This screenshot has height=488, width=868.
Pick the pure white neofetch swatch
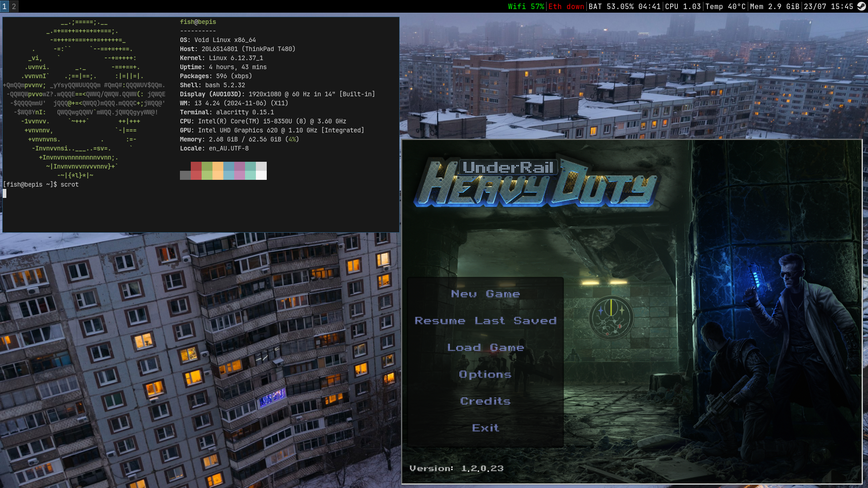coord(261,175)
